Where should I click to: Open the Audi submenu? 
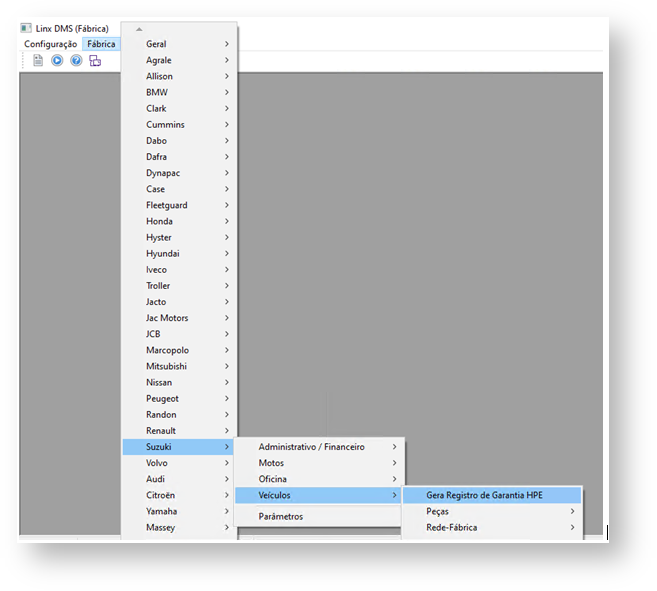click(x=179, y=479)
